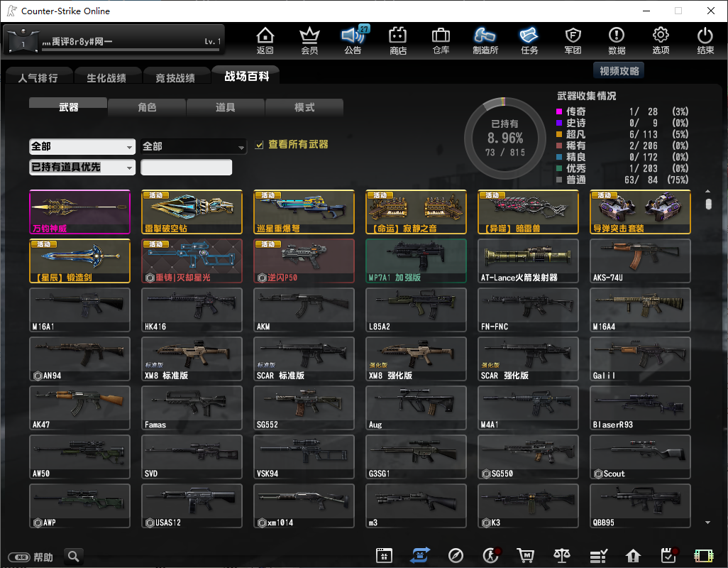728x568 pixels.
Task: Select the AT-Lance火箭发射器 weapon card
Action: (528, 261)
